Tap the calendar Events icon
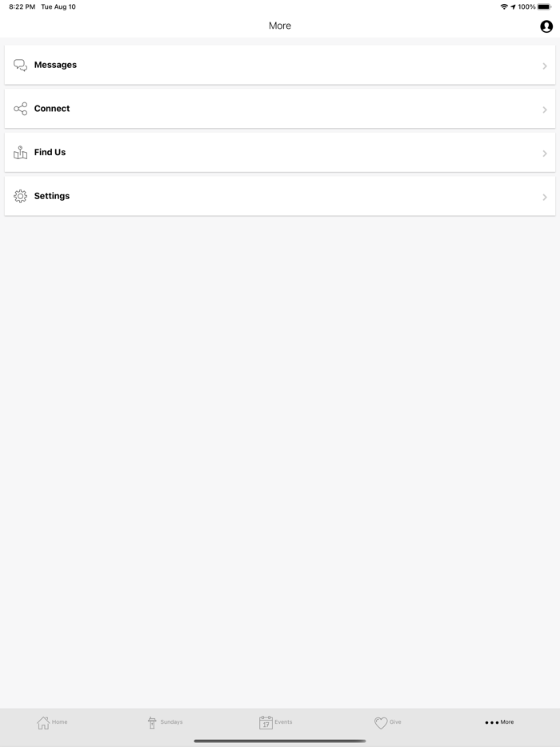Screen dimensions: 560x747 pos(266,722)
